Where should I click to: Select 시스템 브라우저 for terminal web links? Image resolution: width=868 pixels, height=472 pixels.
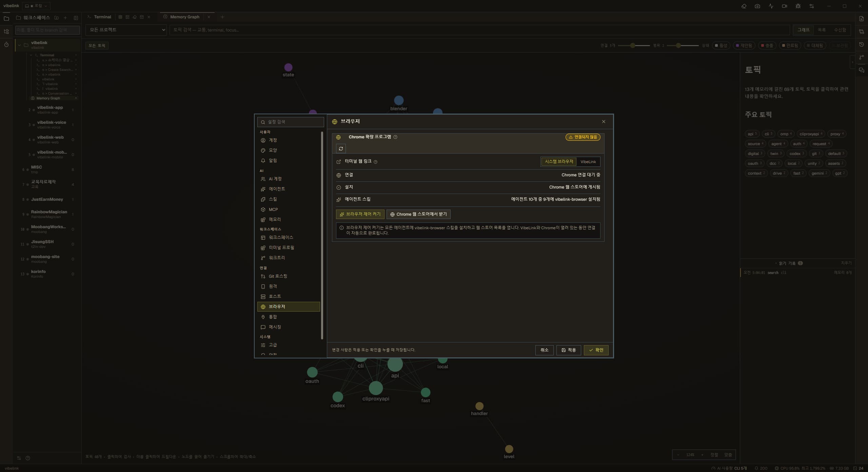coord(559,162)
